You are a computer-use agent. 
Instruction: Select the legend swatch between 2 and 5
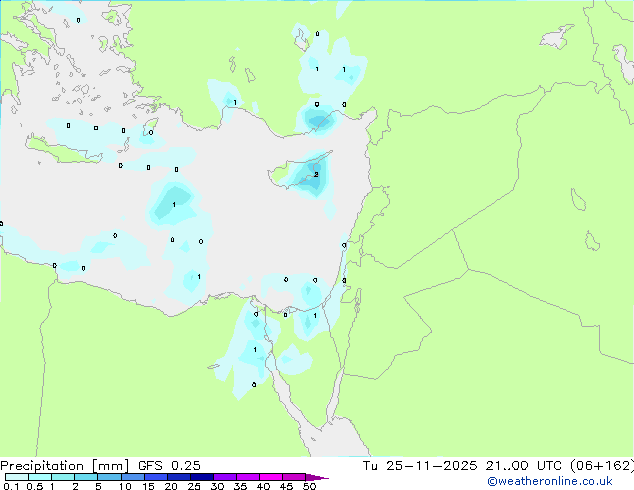[86, 477]
